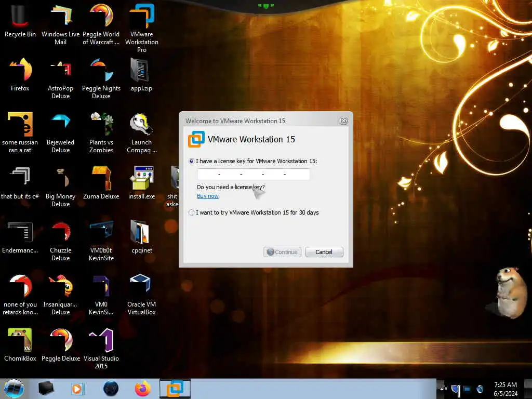
Task: Select Visual Studio 2015 desktop icon
Action: pyautogui.click(x=101, y=349)
